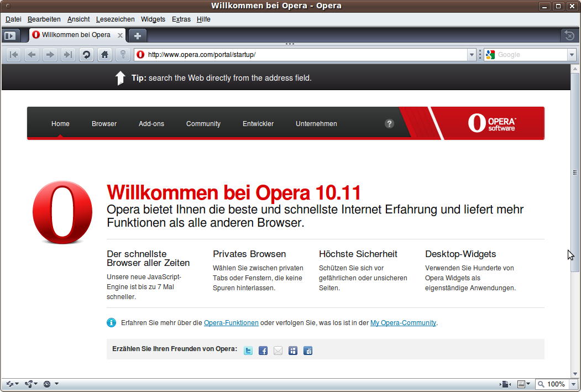Expand the zoom level dropdown arrow

click(574, 384)
